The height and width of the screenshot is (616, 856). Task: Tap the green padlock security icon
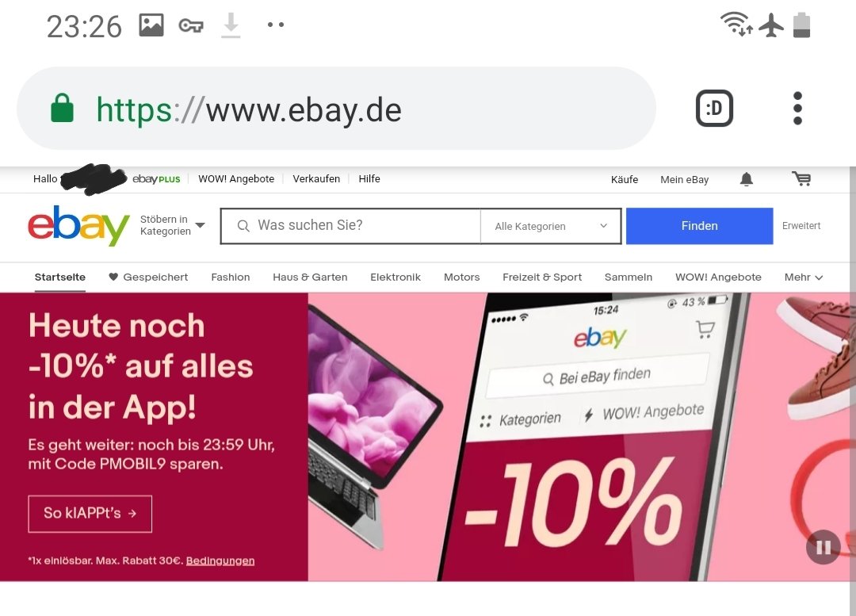63,108
